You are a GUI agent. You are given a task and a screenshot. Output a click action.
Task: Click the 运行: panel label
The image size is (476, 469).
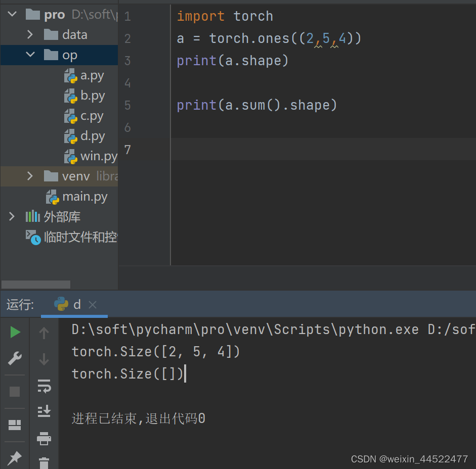[x=20, y=305]
